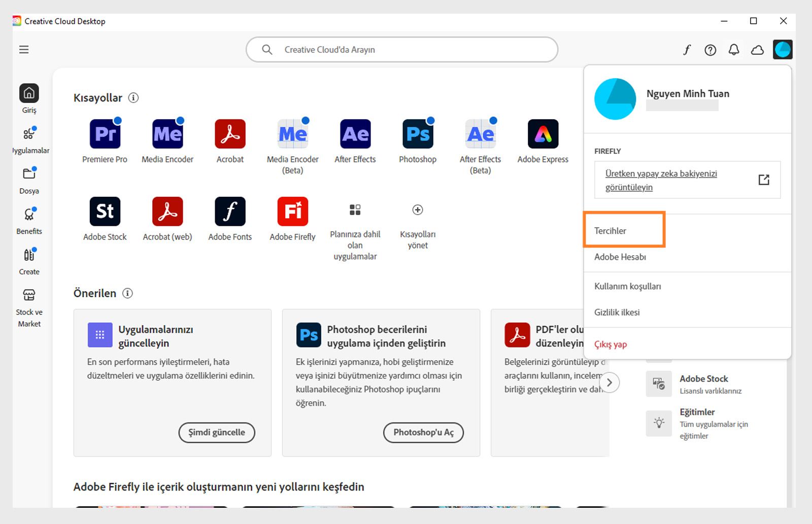
Task: Open the hamburger menu top left
Action: (x=23, y=49)
